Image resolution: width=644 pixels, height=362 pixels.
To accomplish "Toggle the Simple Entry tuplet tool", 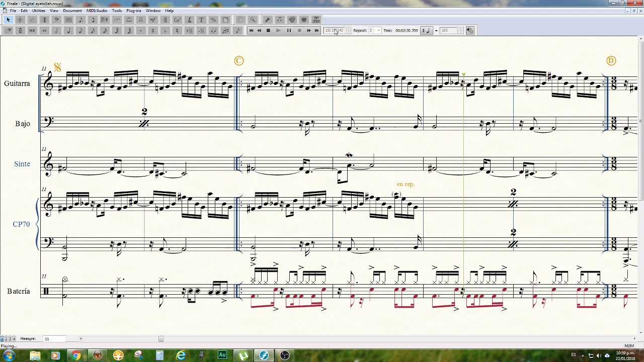I will coord(225,30).
